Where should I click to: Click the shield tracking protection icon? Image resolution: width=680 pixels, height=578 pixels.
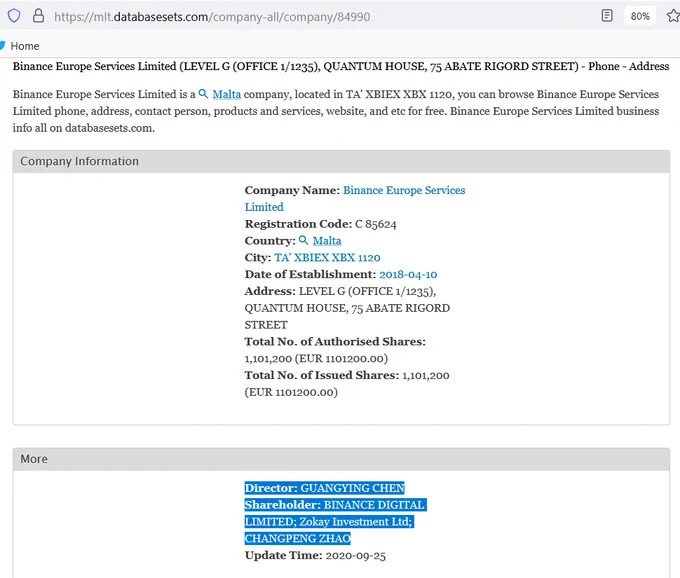coord(14,16)
